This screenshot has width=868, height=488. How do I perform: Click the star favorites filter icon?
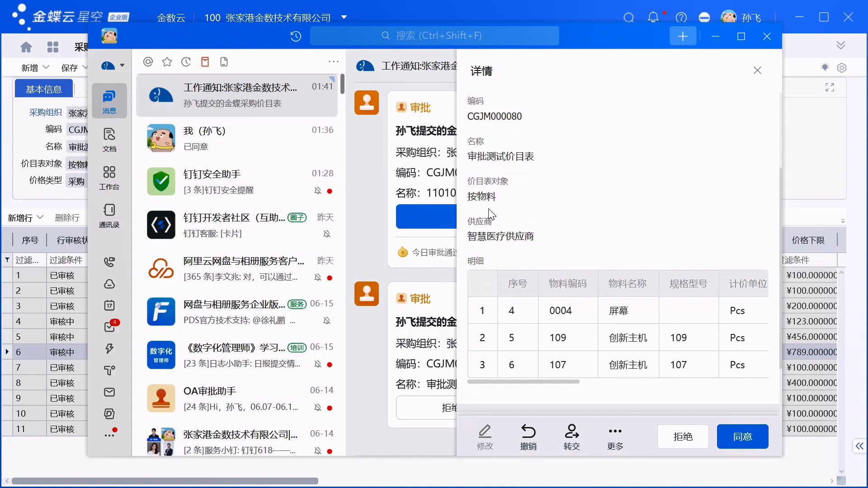pyautogui.click(x=167, y=62)
